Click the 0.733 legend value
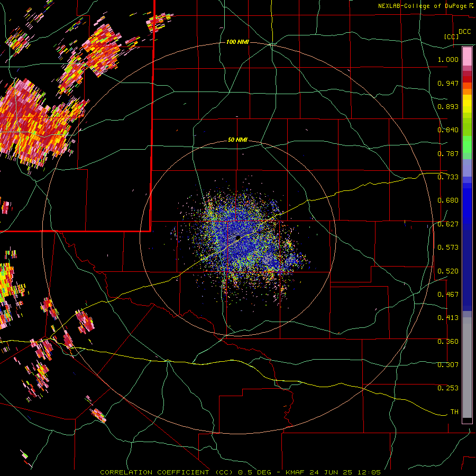The image size is (476, 476). [448, 177]
